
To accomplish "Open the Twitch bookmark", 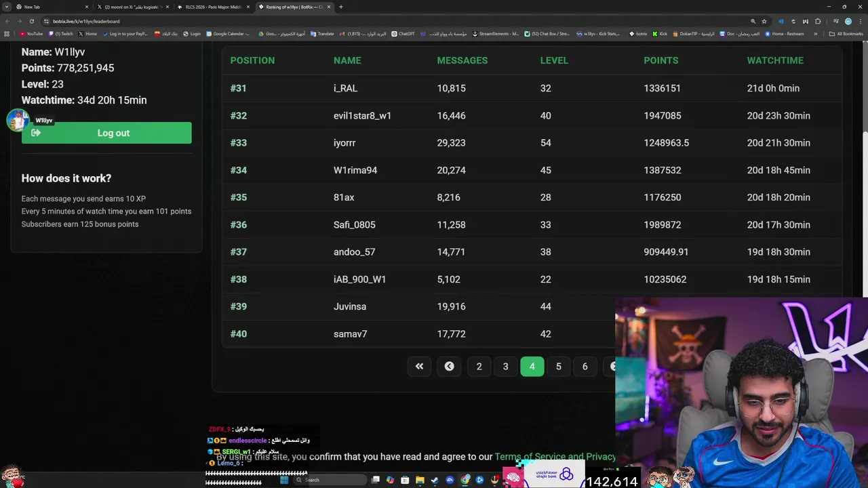I will point(60,33).
